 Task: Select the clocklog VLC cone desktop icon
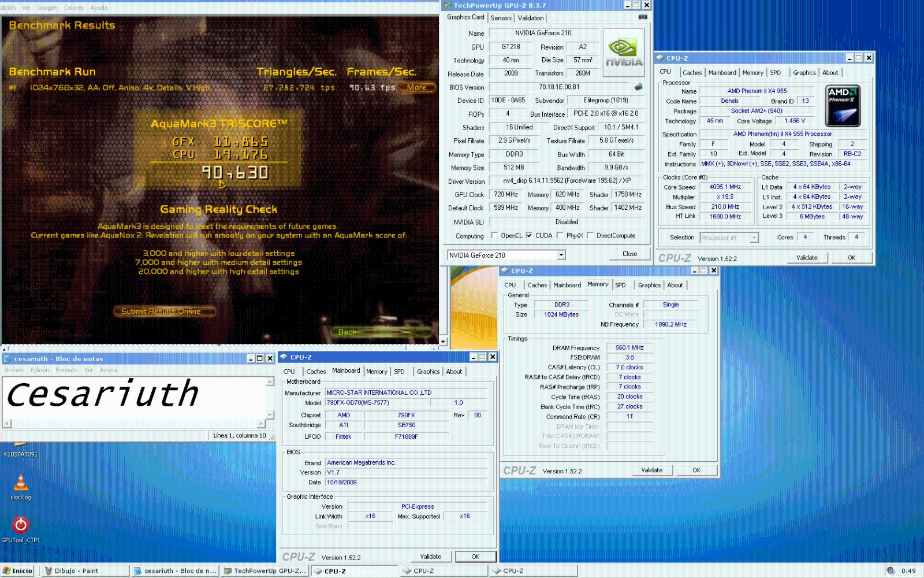click(x=20, y=486)
